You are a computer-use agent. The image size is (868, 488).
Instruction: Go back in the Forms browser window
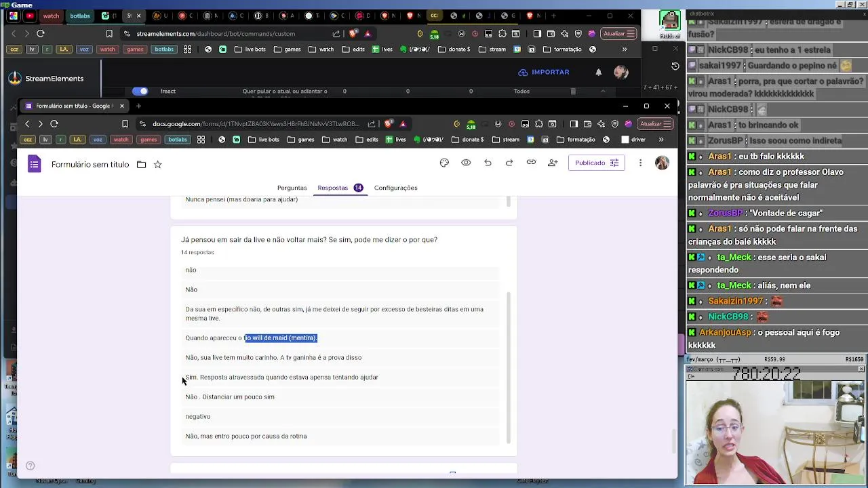tap(27, 124)
